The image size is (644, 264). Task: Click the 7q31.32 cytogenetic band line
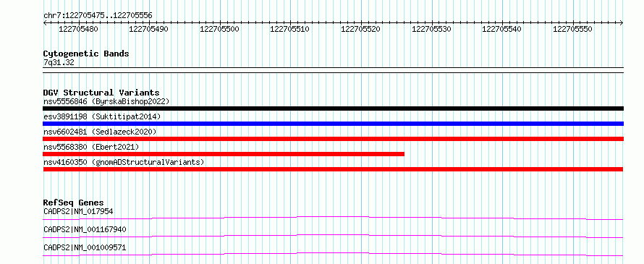point(333,70)
